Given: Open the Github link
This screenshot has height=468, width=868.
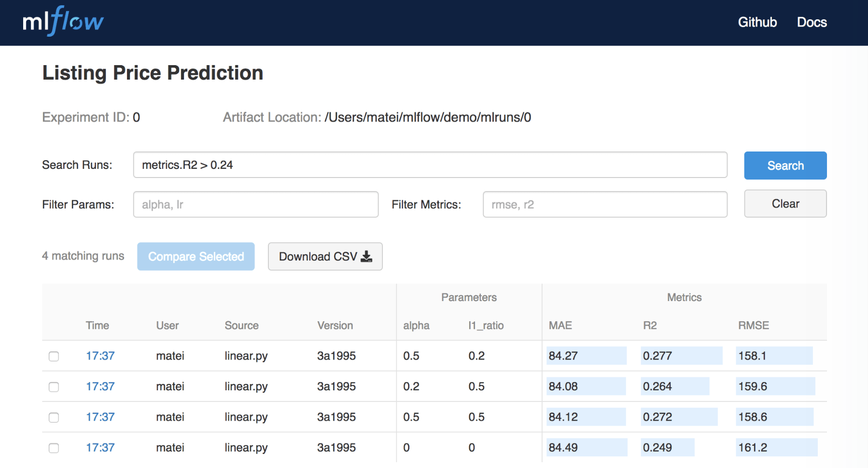Looking at the screenshot, I should [x=757, y=22].
